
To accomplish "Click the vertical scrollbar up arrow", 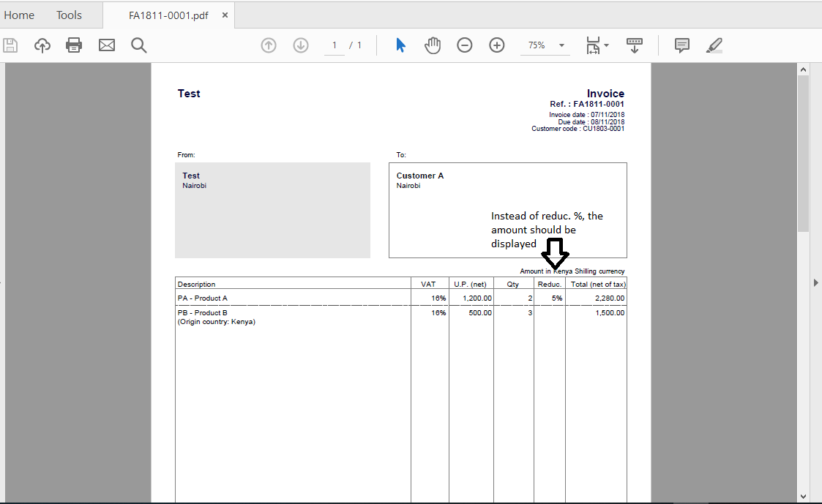I will click(803, 69).
